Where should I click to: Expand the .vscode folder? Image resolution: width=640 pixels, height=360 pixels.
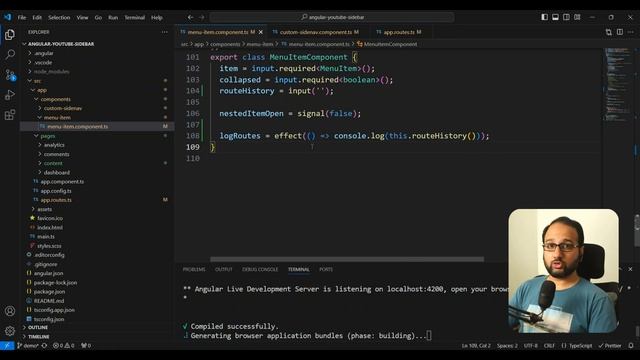pyautogui.click(x=43, y=62)
